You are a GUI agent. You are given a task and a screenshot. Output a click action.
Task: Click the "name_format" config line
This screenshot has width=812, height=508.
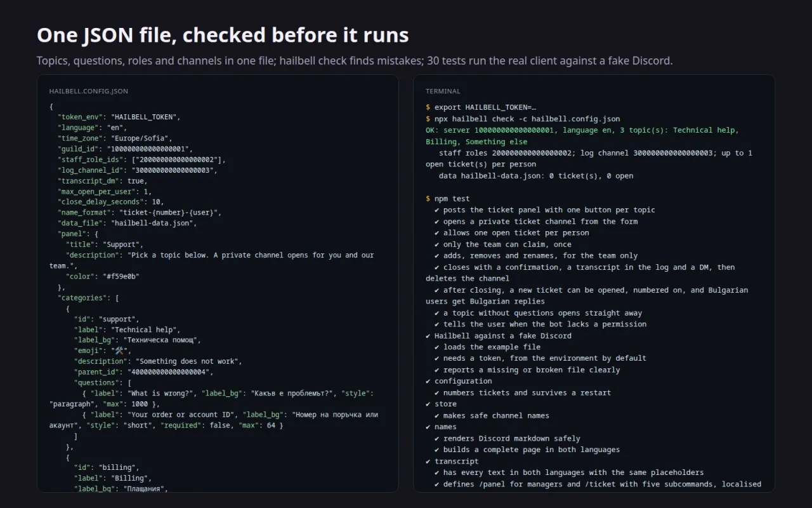coord(140,213)
